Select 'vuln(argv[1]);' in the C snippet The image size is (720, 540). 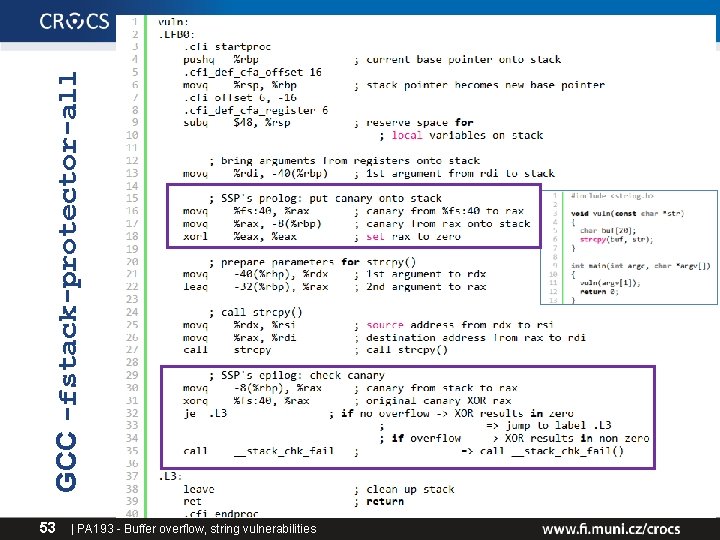[610, 283]
